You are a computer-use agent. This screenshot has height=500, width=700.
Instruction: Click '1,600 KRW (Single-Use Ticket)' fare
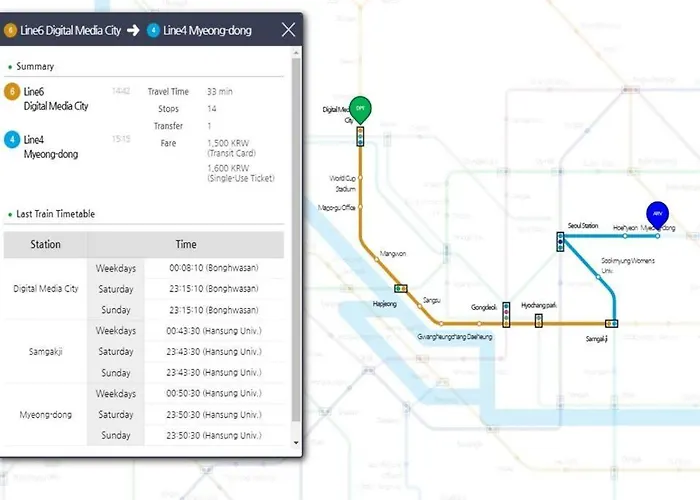point(241,173)
